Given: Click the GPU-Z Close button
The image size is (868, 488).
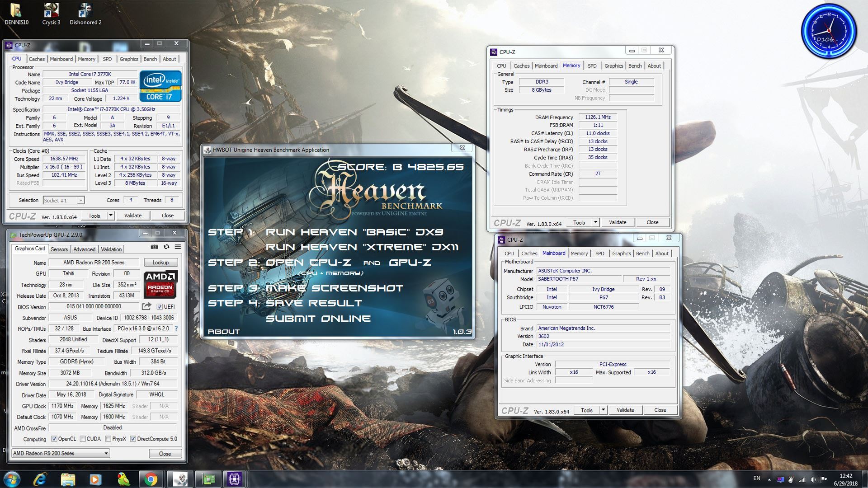Looking at the screenshot, I should click(x=165, y=454).
